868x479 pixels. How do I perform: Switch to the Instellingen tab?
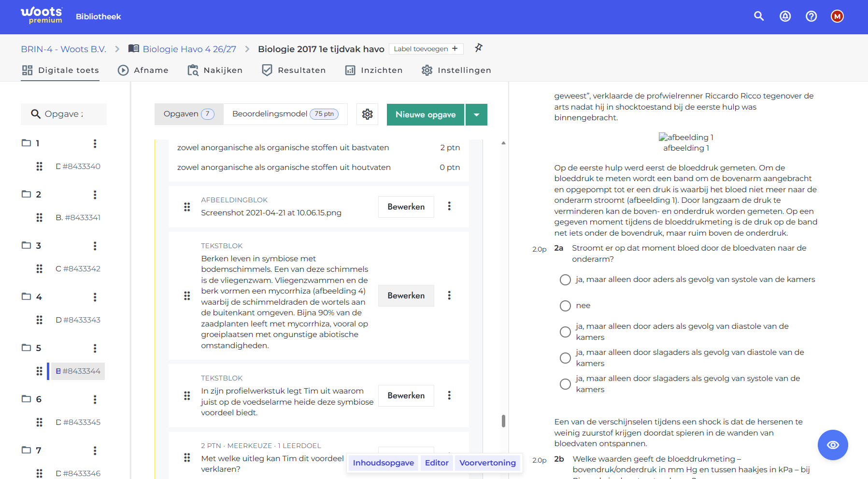tap(456, 70)
